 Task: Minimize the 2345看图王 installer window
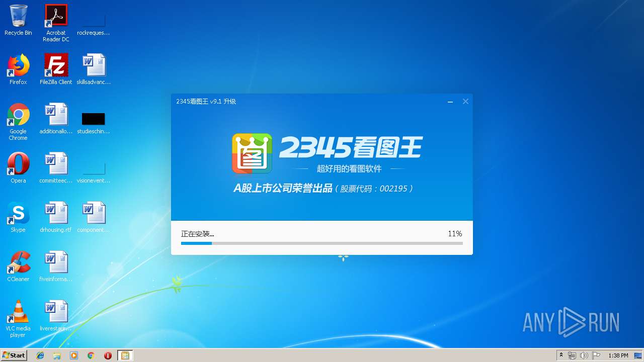[x=450, y=102]
